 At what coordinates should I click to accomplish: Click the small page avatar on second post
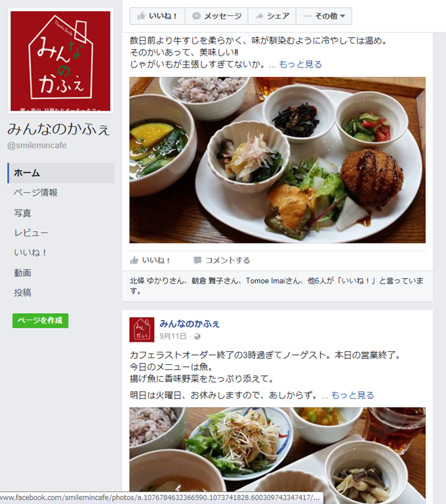[x=142, y=330]
